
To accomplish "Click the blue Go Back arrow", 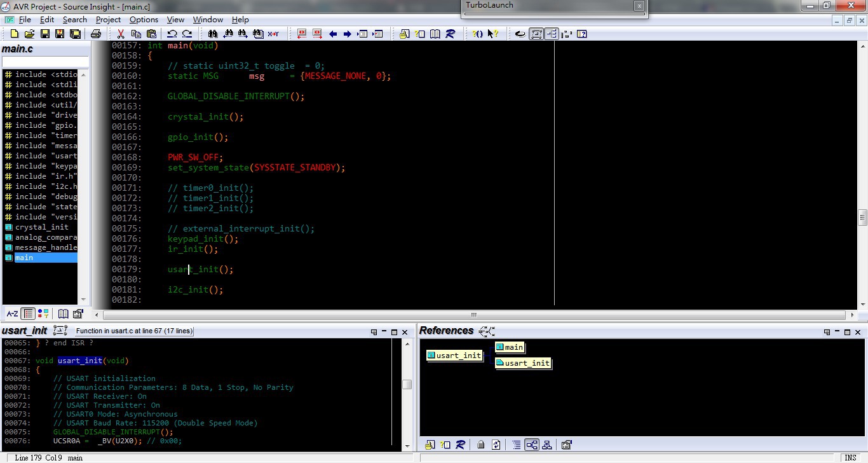I will pos(333,34).
